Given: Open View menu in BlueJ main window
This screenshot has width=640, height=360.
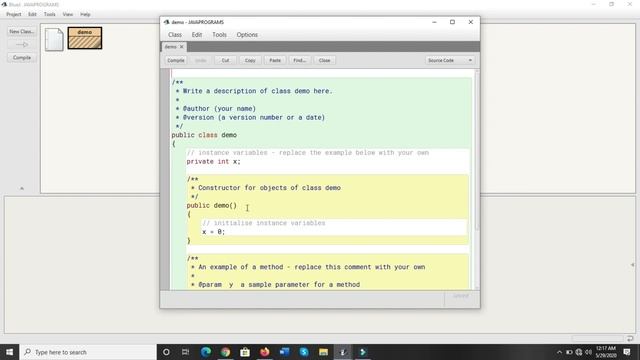Looking at the screenshot, I should pos(68,14).
